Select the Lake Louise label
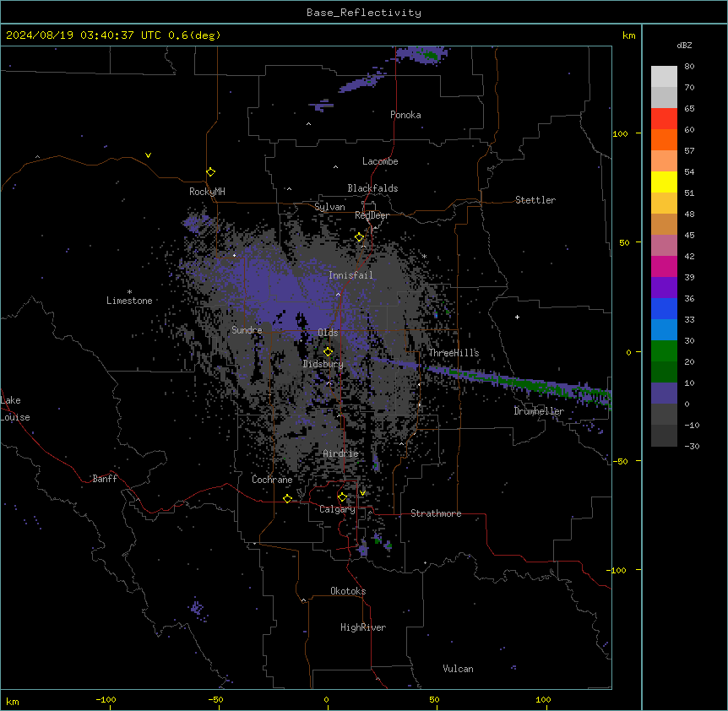 [15, 409]
